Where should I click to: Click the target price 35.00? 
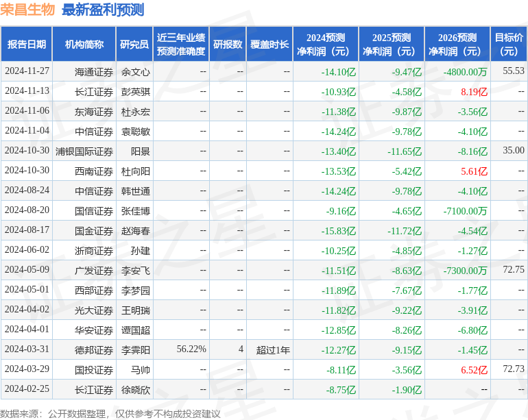click(514, 151)
